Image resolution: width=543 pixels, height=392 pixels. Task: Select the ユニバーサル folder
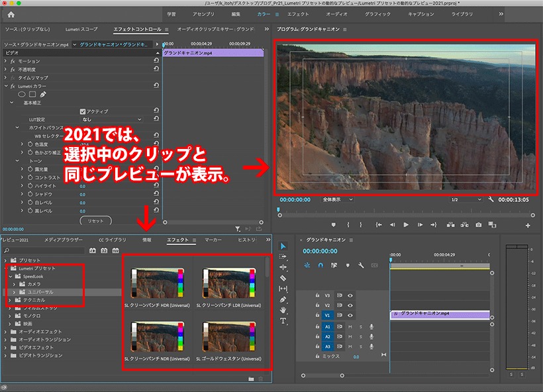coord(40,292)
